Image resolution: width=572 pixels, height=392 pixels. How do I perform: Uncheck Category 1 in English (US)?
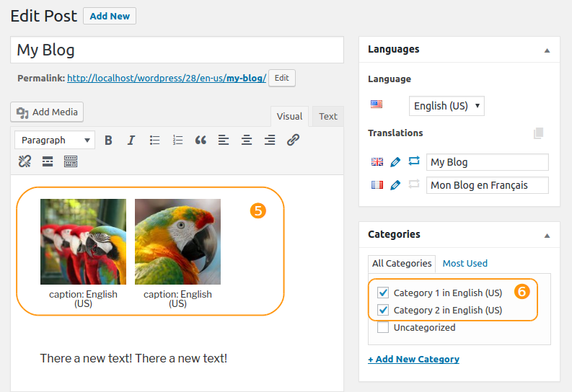pos(383,293)
